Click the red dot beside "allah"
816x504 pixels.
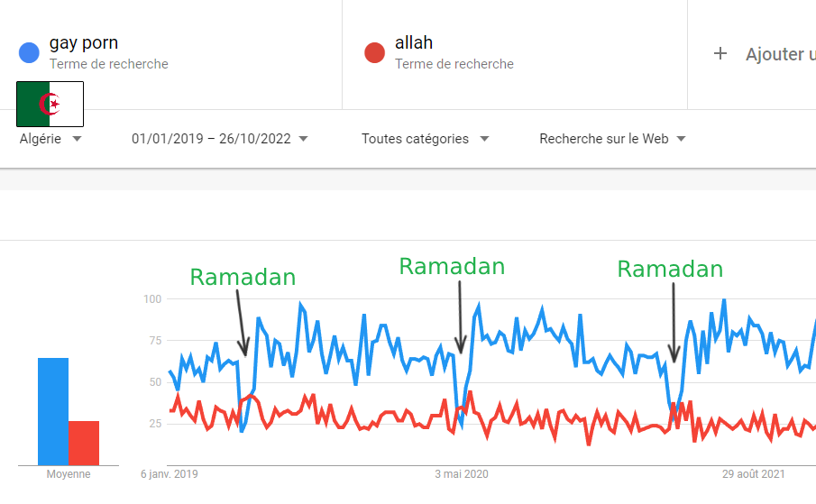click(374, 53)
